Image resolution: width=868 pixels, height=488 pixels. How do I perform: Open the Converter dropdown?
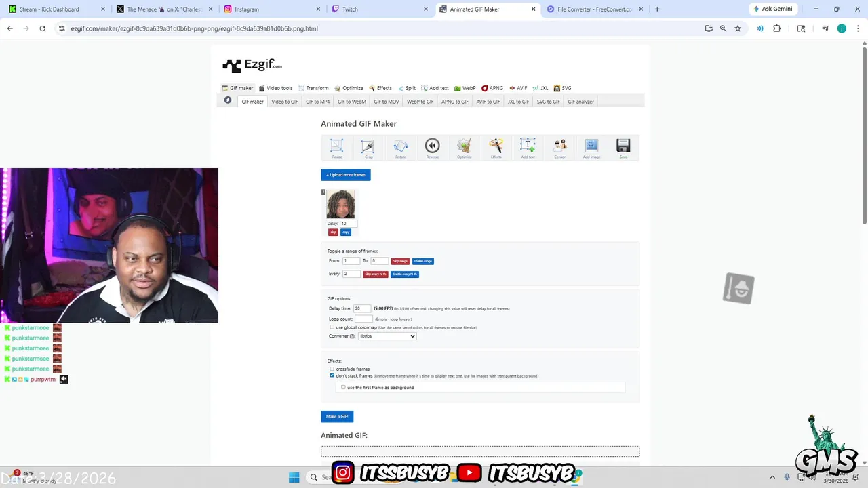387,336
